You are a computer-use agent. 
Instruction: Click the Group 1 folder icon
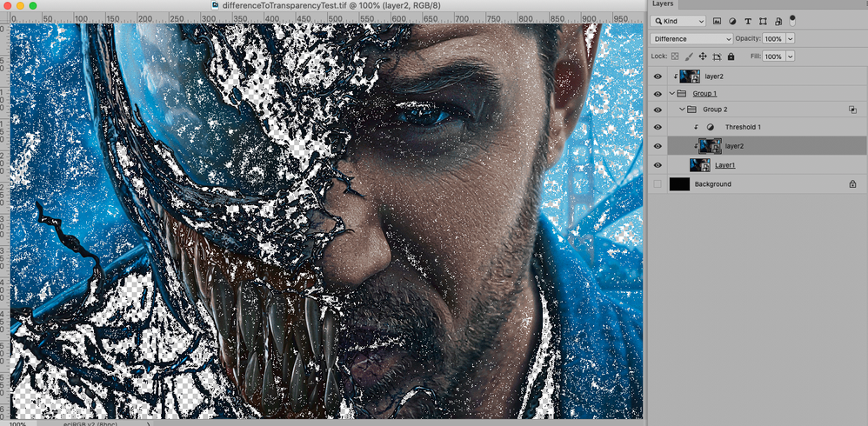pos(682,94)
